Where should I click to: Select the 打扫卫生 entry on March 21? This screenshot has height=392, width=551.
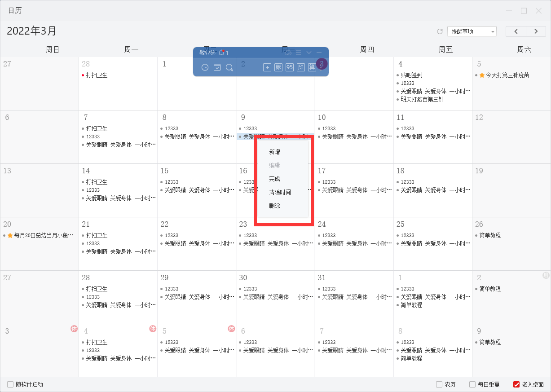(97, 235)
